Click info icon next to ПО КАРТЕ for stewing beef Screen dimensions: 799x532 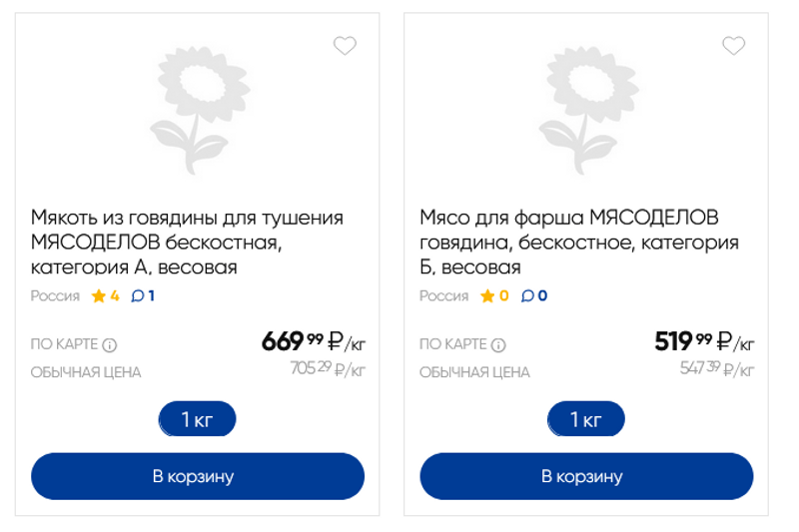[x=110, y=345]
